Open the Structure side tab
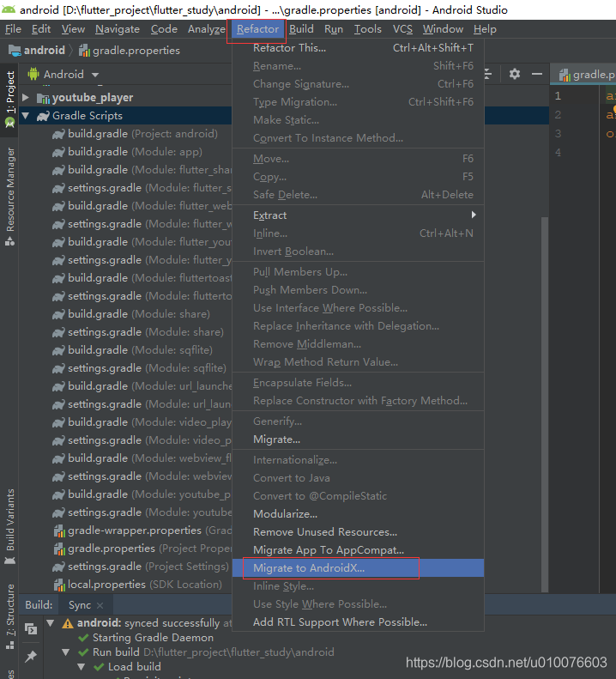This screenshot has height=679, width=616. pos(9,616)
